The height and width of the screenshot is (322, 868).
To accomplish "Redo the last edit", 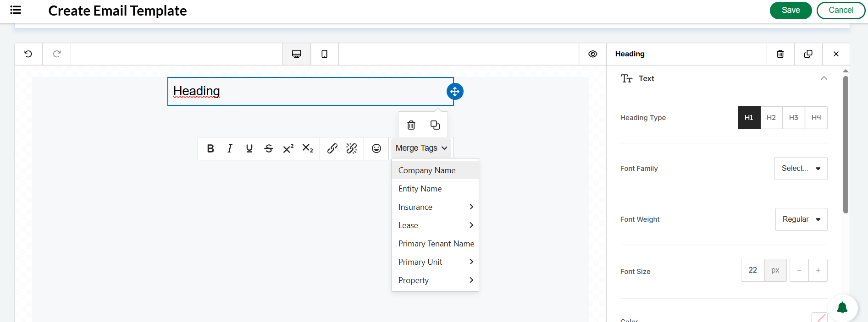I will pyautogui.click(x=57, y=54).
